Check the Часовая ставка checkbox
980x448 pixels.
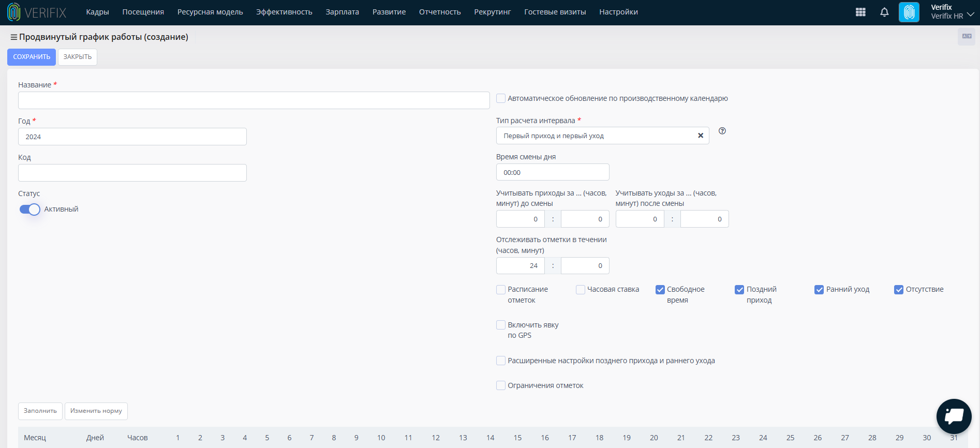(x=581, y=290)
